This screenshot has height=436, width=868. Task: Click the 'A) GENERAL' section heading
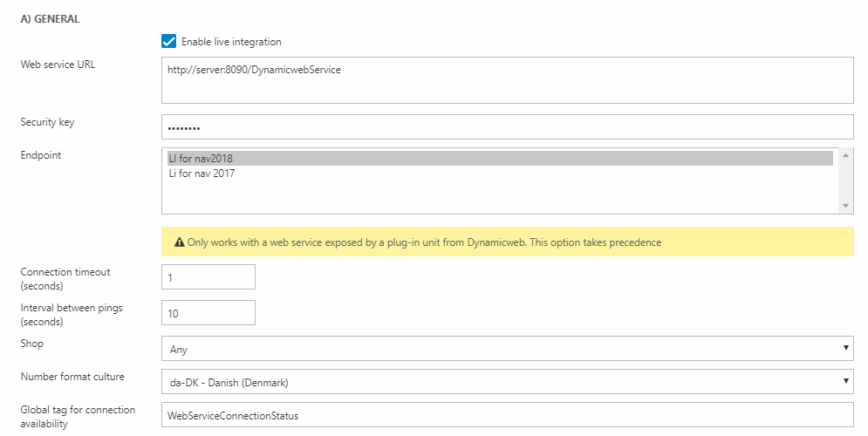point(50,18)
